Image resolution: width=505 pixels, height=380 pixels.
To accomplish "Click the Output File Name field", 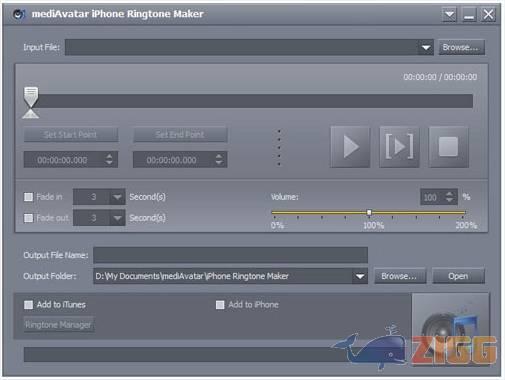I will click(230, 255).
